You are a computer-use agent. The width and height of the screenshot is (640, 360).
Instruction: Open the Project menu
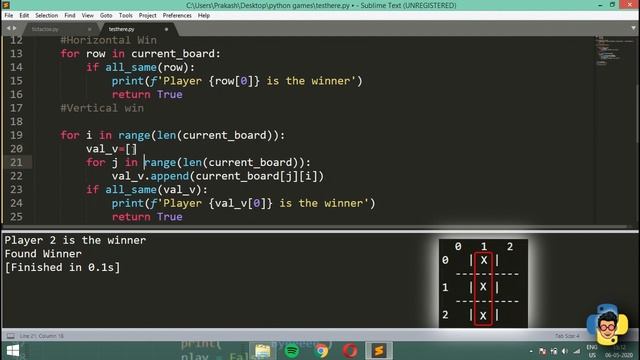[147, 16]
